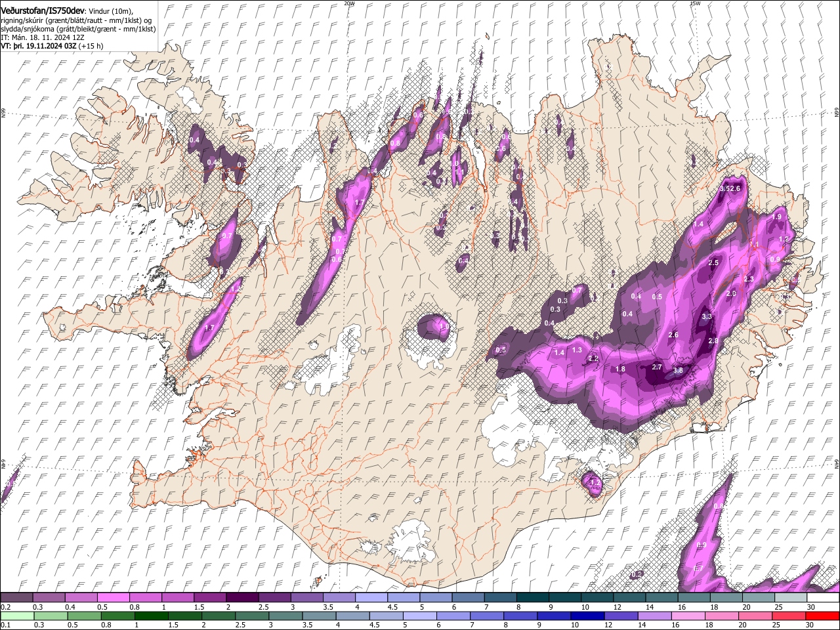
Task: Select bottom legend swatch between 0.5 and 0.8
Action: (84, 616)
